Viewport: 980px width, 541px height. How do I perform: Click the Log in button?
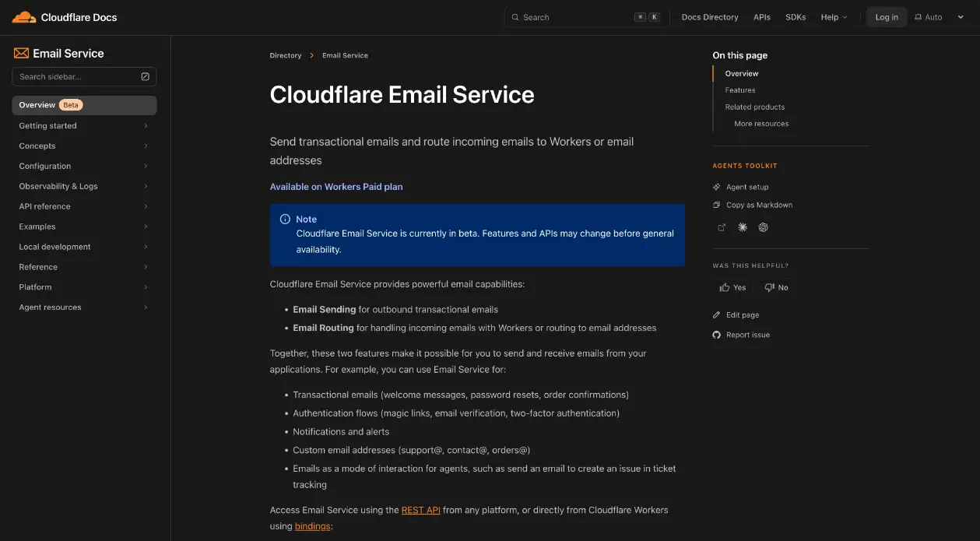pyautogui.click(x=887, y=17)
